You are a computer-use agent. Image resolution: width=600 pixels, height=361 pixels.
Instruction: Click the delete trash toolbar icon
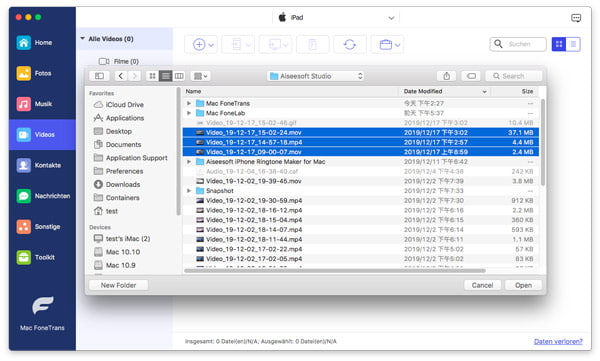pyautogui.click(x=312, y=44)
